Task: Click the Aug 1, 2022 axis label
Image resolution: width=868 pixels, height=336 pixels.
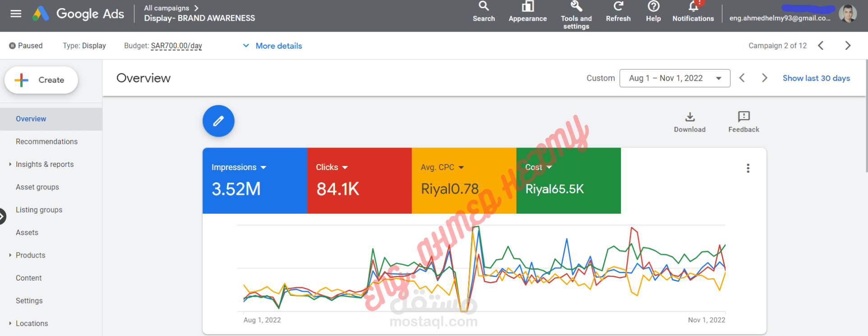Action: [262, 320]
